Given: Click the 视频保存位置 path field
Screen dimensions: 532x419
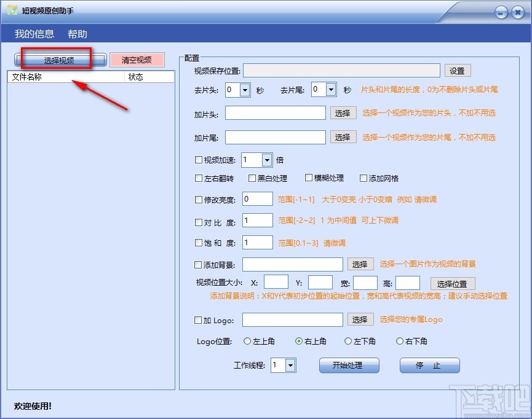Looking at the screenshot, I should click(x=341, y=71).
